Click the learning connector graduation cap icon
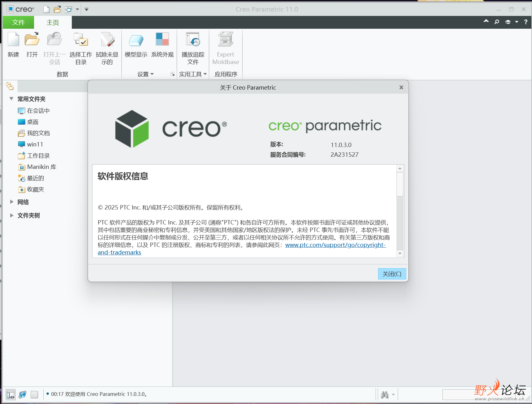This screenshot has width=532, height=404. 508,22
